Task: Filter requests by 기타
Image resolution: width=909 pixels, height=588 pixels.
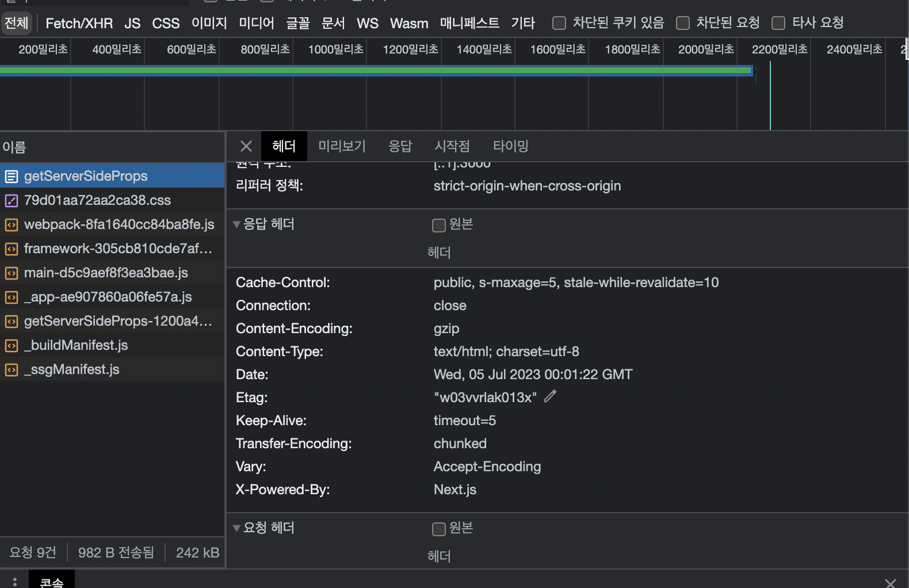Action: [523, 23]
